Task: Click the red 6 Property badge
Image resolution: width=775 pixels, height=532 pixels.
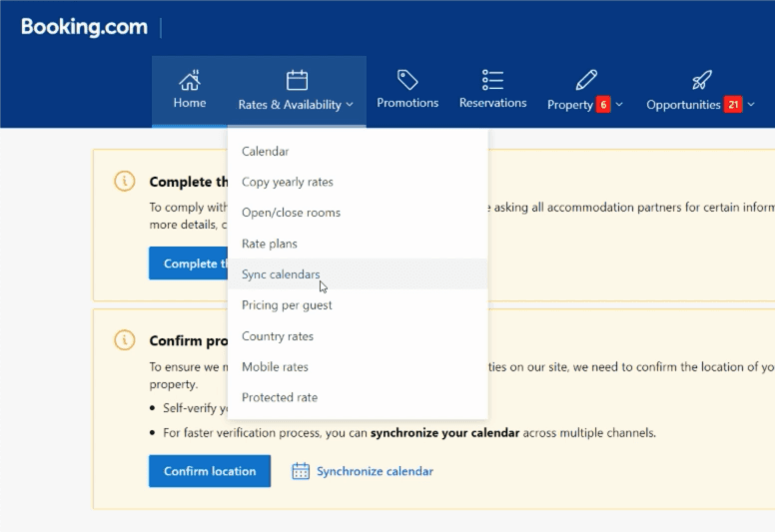Action: point(603,105)
